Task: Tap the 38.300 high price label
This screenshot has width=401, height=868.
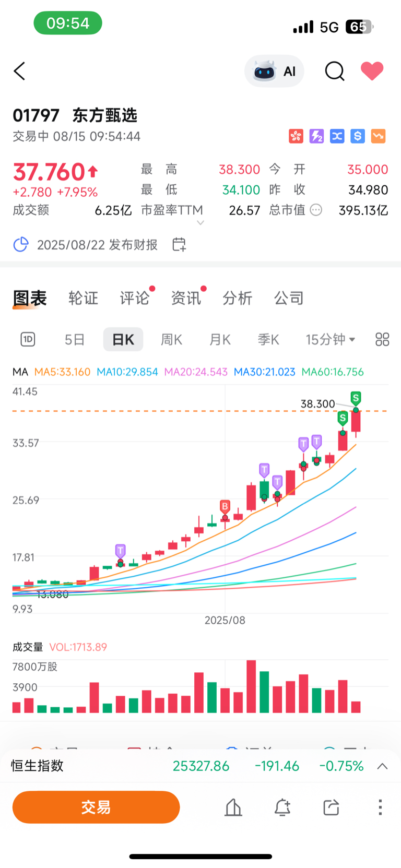Action: (x=317, y=404)
